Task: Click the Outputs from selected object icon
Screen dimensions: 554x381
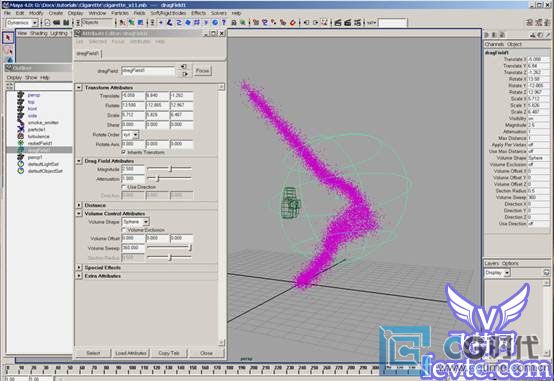Action: 316,23
